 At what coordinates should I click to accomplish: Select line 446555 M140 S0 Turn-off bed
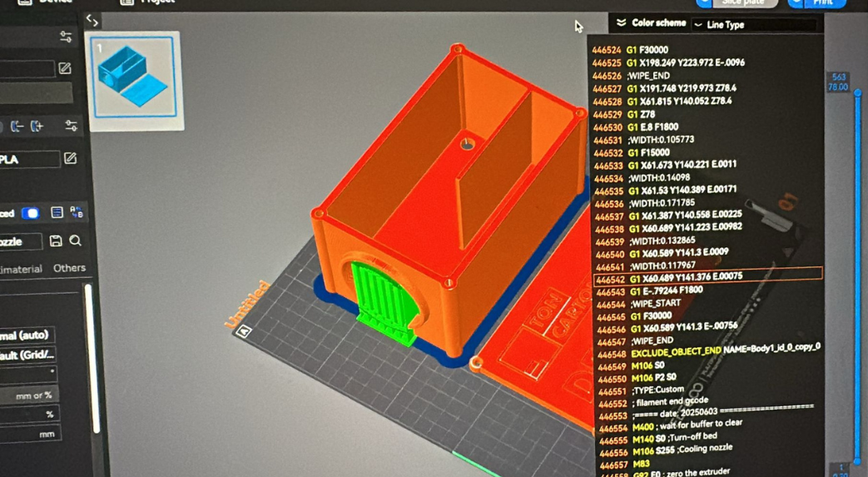[658, 439]
